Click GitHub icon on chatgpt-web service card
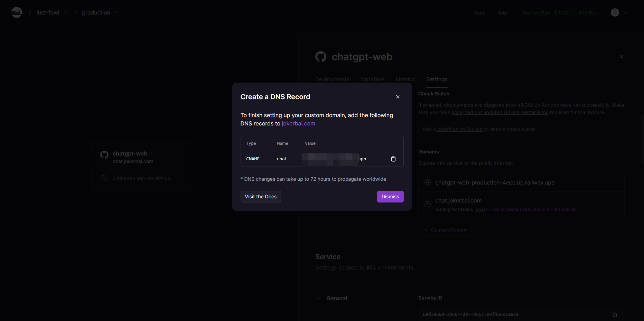 point(104,154)
